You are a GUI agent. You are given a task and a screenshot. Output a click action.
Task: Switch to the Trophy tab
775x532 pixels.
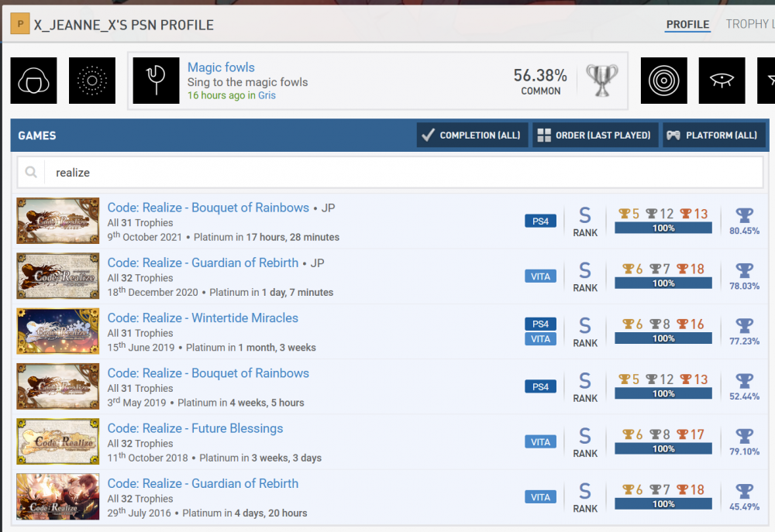click(x=749, y=25)
